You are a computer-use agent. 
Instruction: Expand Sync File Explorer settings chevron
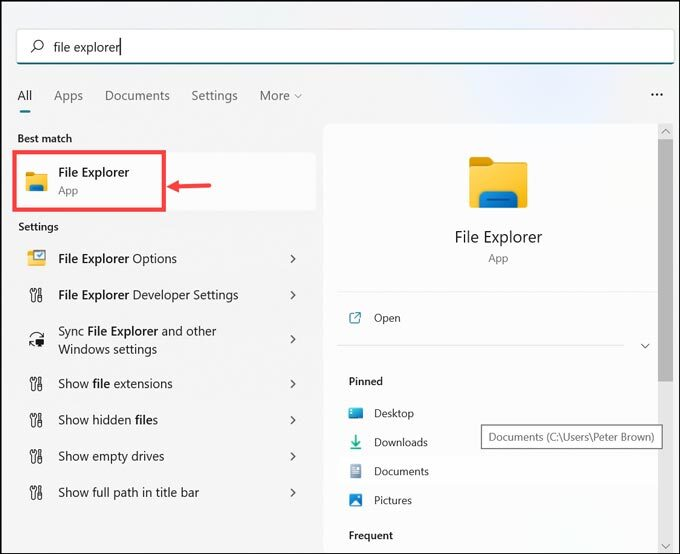293,339
